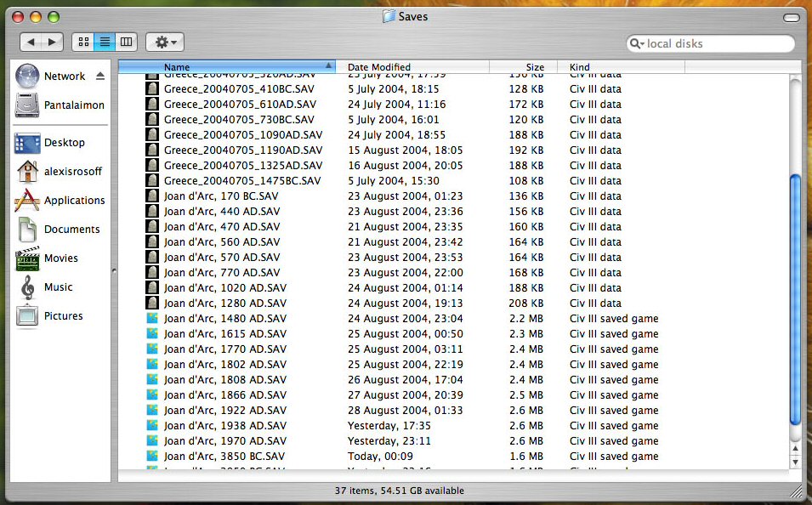Click the eject icon next to Network
The width and height of the screenshot is (812, 505).
[x=100, y=77]
